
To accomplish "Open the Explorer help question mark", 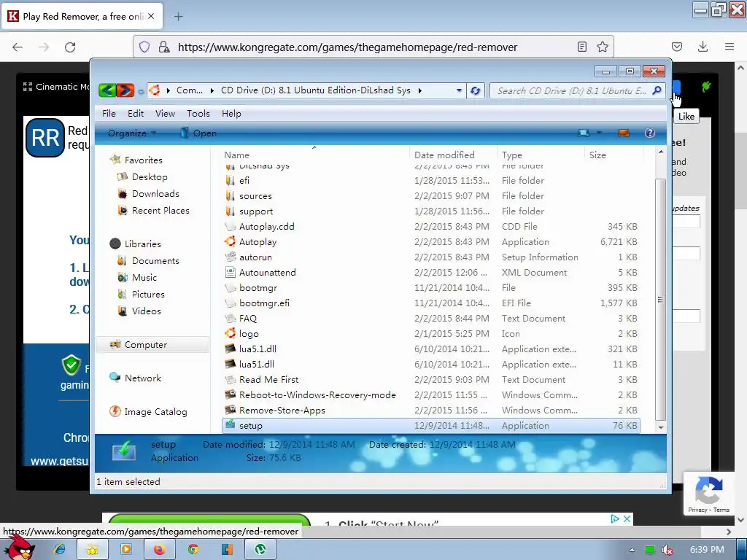I will pos(649,133).
